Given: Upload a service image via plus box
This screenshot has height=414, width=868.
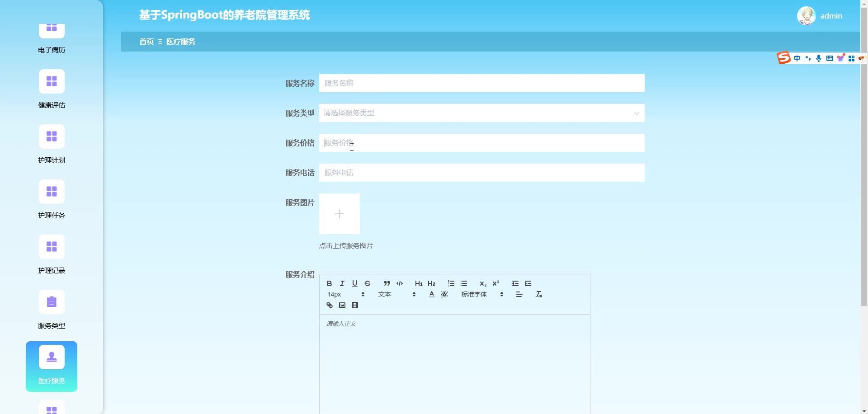Looking at the screenshot, I should pos(340,214).
